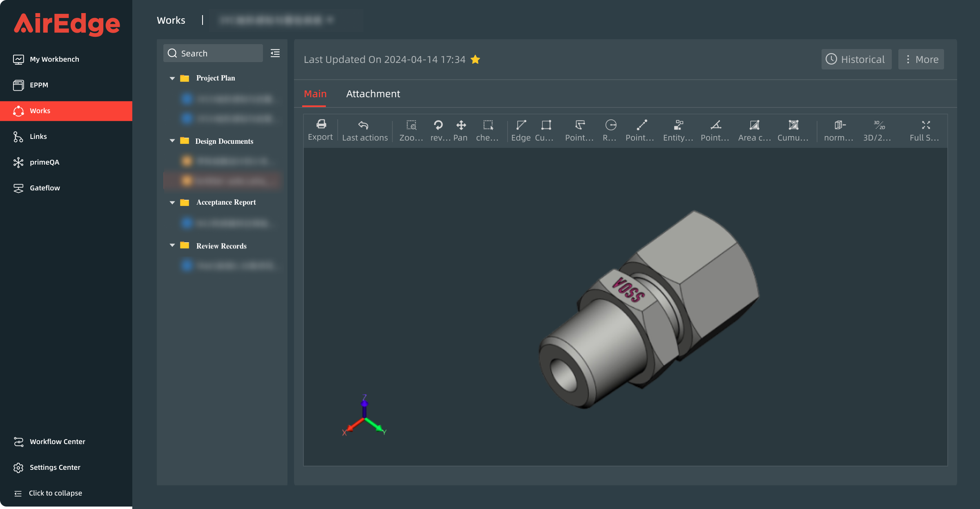Click the Acceptance Report tree item
This screenshot has height=509, width=980.
pyautogui.click(x=226, y=202)
